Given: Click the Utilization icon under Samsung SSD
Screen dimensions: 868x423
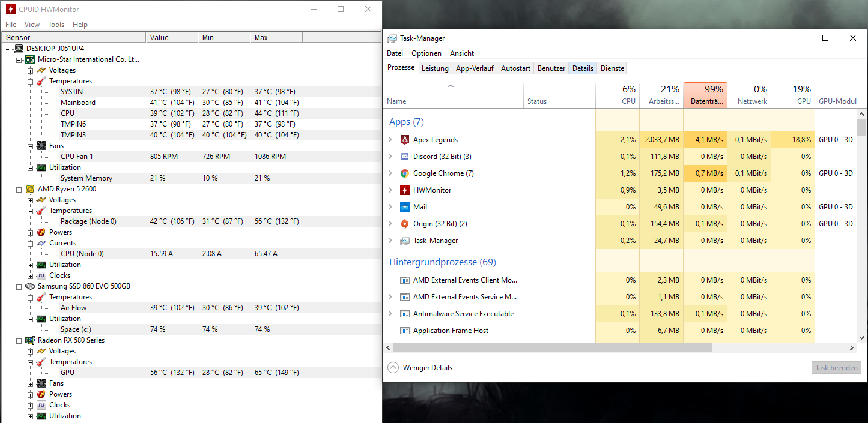Looking at the screenshot, I should click(41, 319).
